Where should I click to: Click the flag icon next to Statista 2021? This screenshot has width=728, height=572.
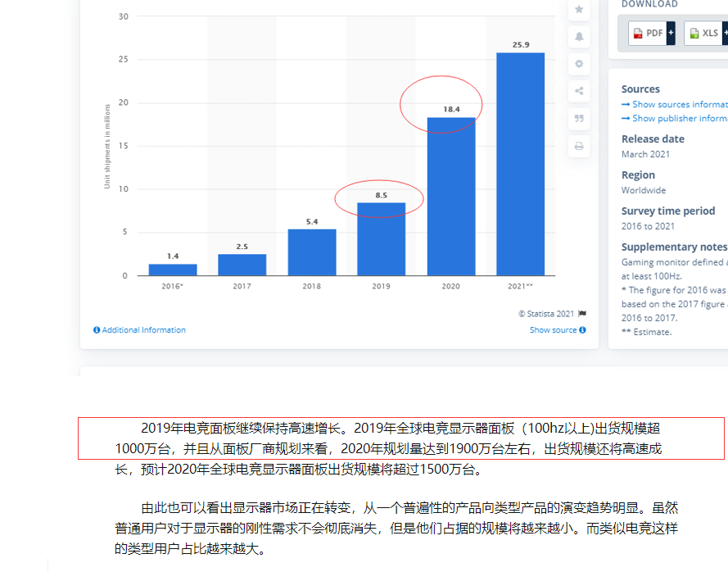click(582, 314)
